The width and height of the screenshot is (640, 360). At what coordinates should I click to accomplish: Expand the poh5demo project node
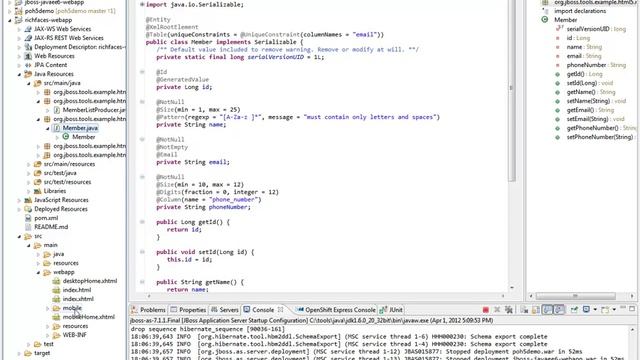10,11
